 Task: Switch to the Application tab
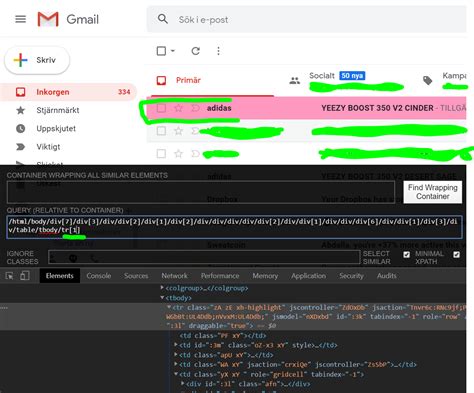click(308, 276)
